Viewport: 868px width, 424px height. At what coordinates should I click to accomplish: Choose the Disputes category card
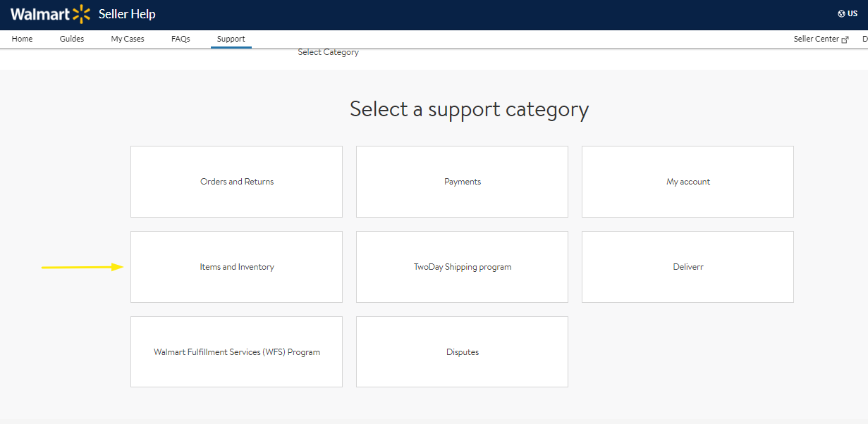coord(462,352)
